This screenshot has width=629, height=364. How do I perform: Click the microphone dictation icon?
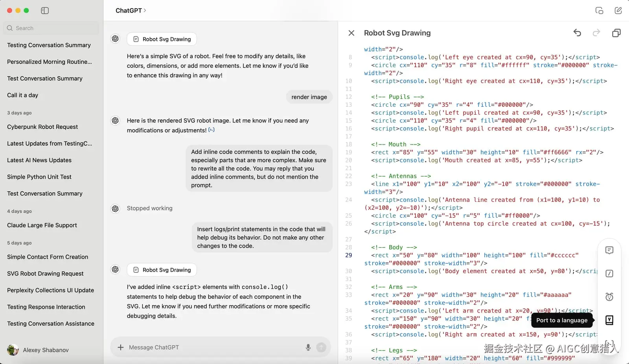(308, 347)
